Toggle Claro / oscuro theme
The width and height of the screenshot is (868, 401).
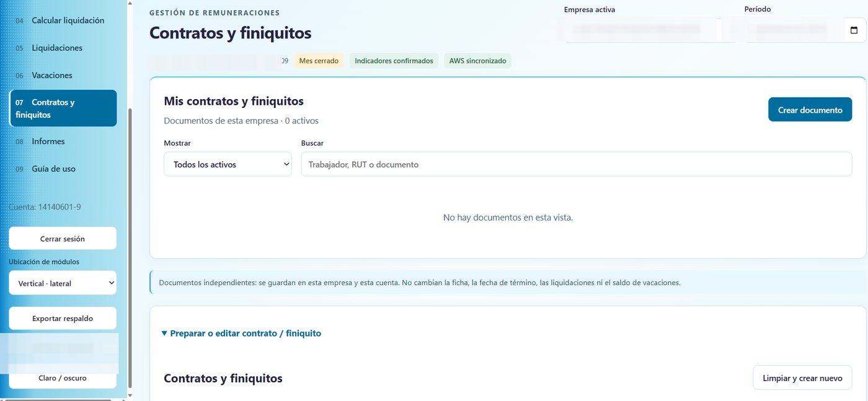click(63, 378)
